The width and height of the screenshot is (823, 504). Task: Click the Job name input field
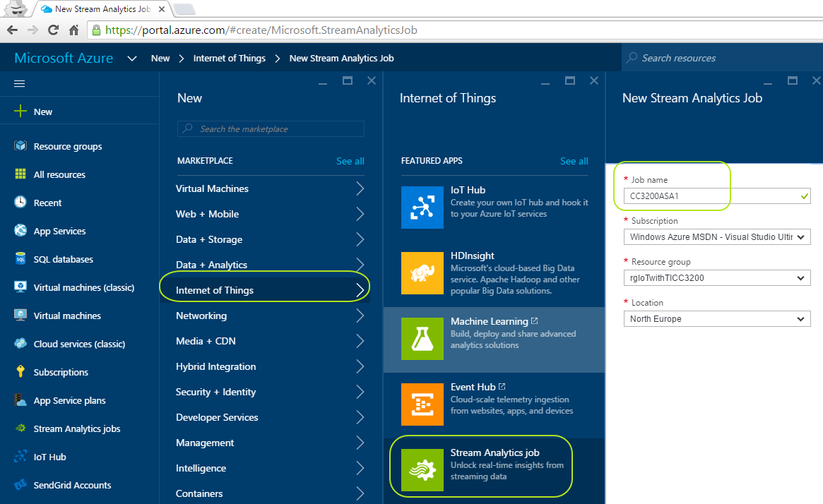(x=717, y=196)
